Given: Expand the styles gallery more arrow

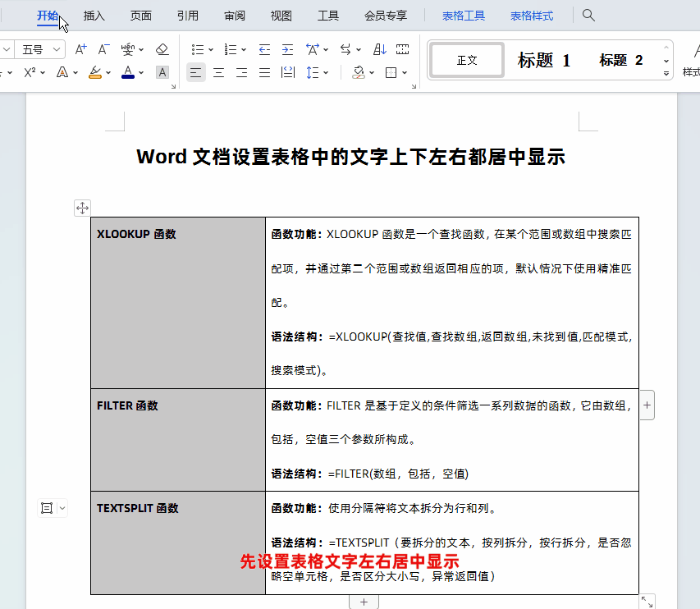Looking at the screenshot, I should point(666,73).
